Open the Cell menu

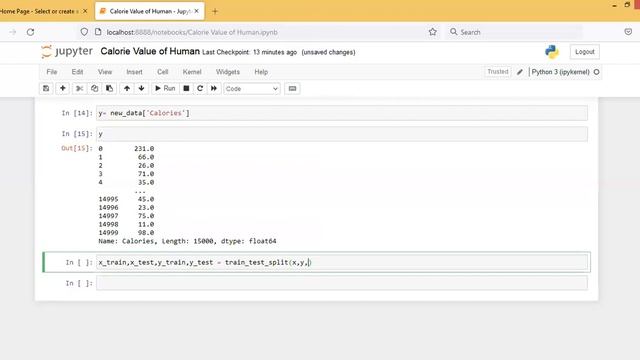162,72
